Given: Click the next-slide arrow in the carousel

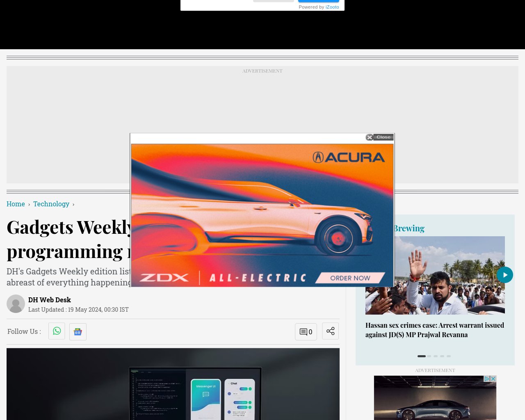Looking at the screenshot, I should click(505, 275).
